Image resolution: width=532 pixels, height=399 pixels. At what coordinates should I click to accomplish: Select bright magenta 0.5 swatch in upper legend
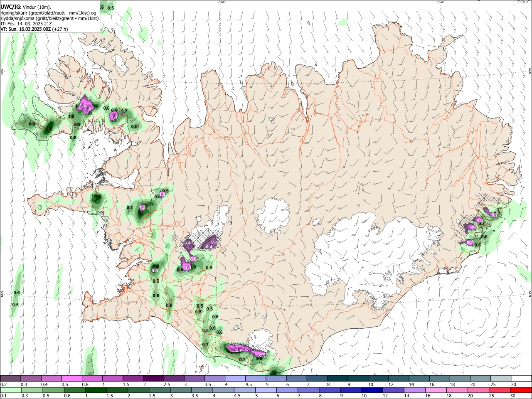pyautogui.click(x=71, y=379)
